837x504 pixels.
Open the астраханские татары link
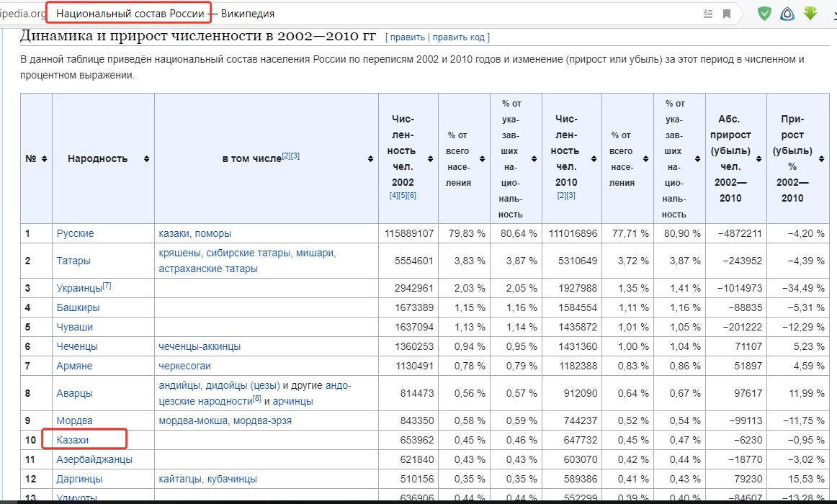point(208,269)
